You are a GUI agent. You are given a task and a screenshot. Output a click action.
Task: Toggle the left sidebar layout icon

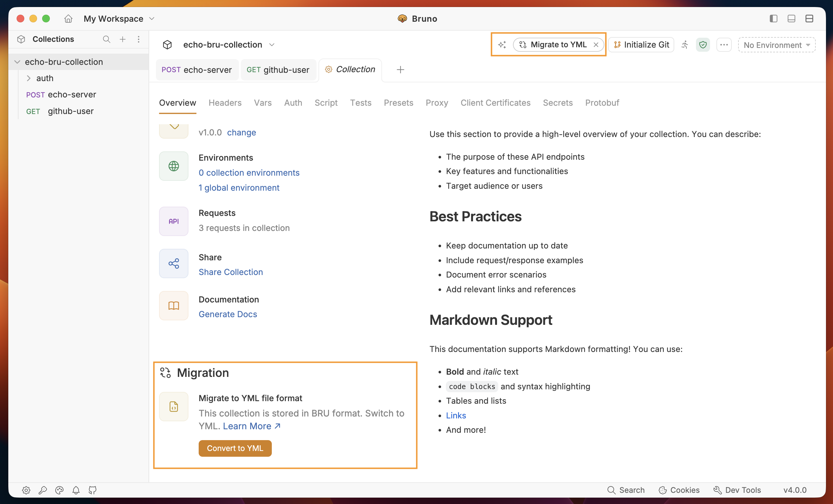[774, 19]
